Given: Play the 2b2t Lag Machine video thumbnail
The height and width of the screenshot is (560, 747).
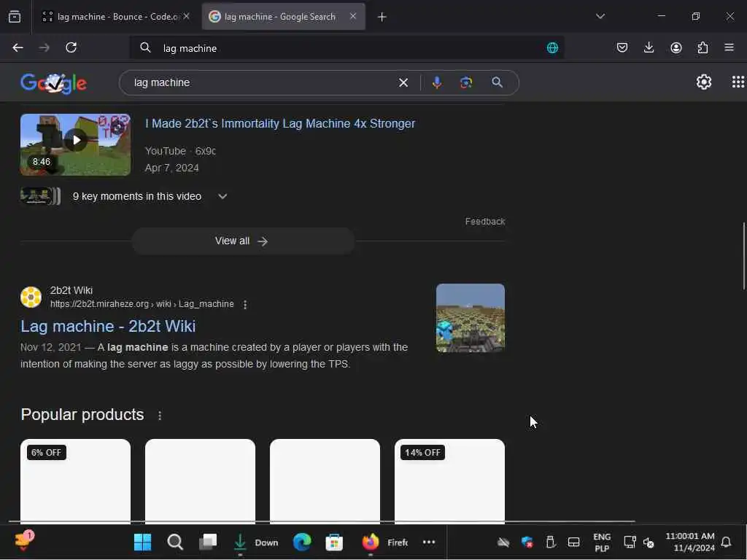Looking at the screenshot, I should [75, 144].
